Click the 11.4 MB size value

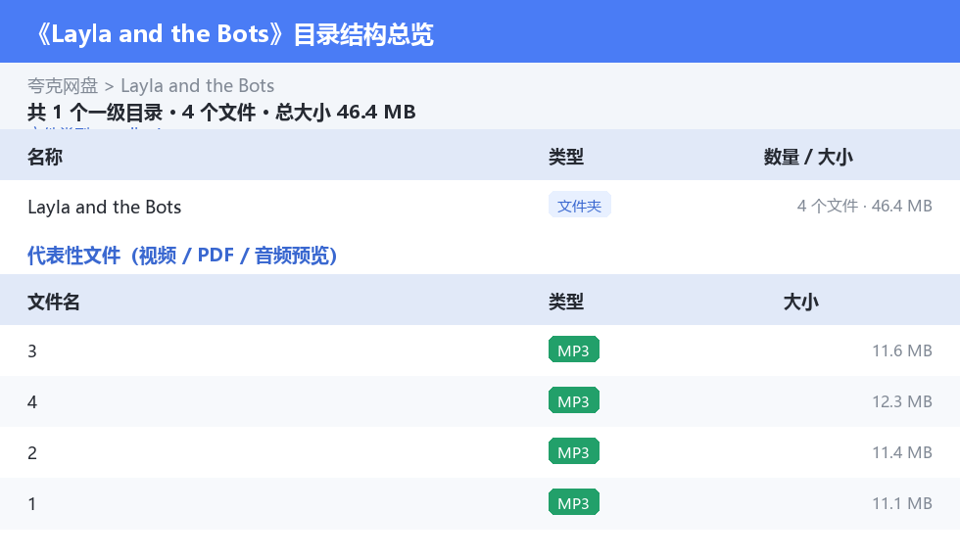tap(902, 452)
